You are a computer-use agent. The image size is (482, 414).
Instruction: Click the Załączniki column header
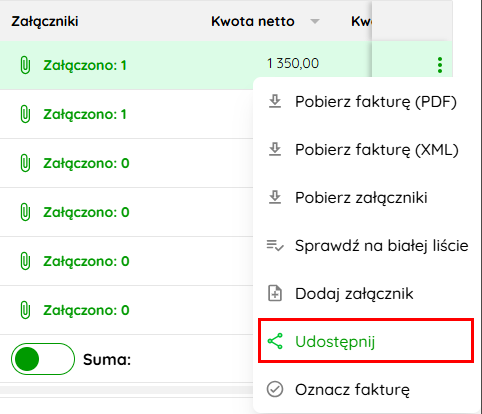[x=45, y=21]
